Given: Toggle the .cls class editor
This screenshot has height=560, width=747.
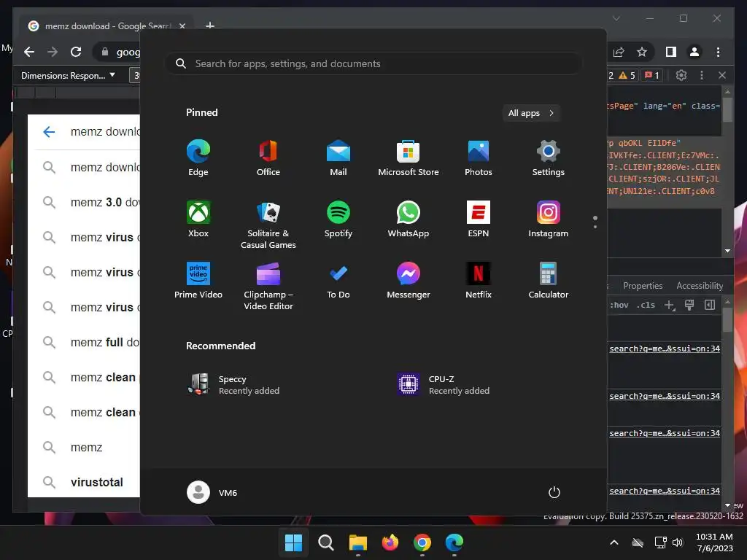Looking at the screenshot, I should 646,305.
